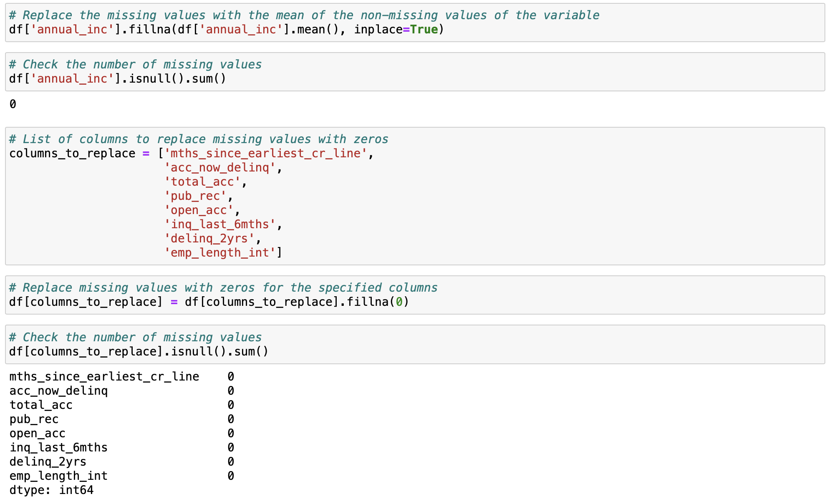Click the inplace=True keyword True
Screen dimensions: 832x504
coord(424,30)
